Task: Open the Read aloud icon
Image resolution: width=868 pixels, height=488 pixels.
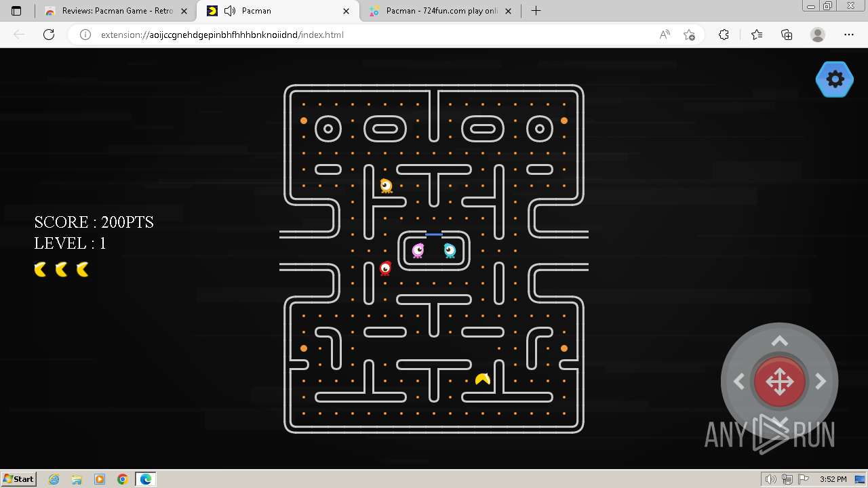Action: tap(665, 35)
